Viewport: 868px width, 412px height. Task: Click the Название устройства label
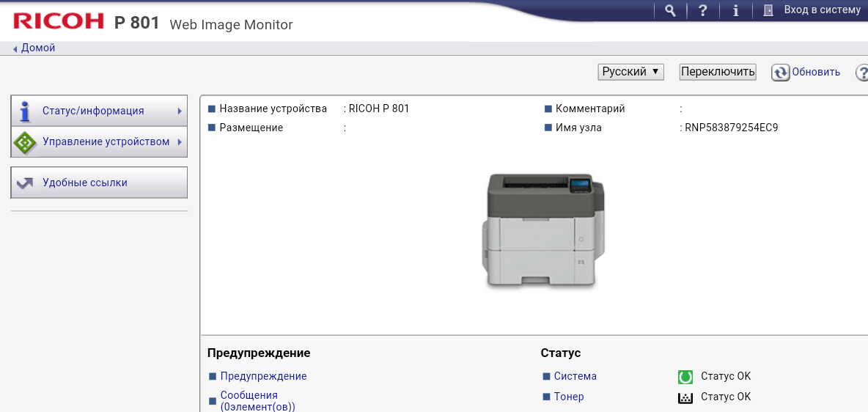click(x=273, y=108)
